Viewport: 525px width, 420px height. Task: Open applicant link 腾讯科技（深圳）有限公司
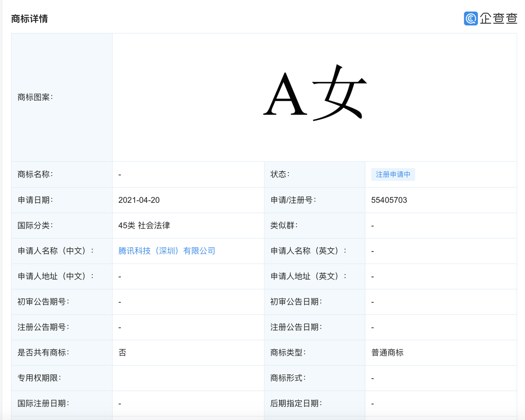pos(167,251)
